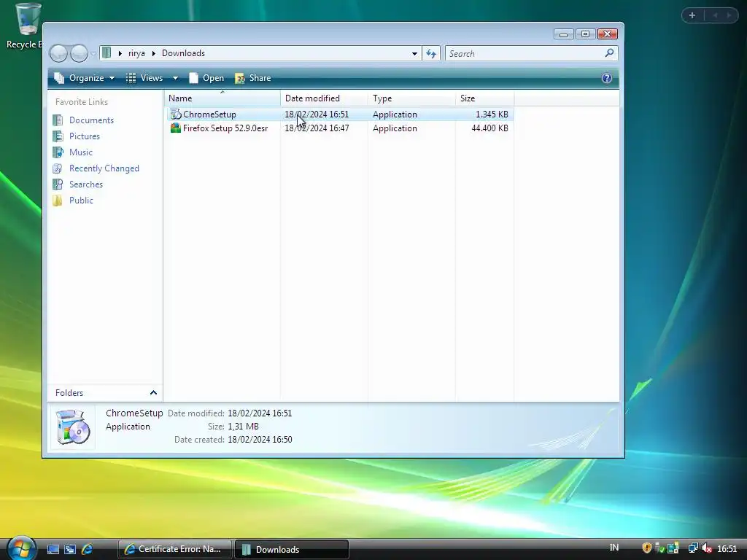
Task: Open Music favorite link
Action: pyautogui.click(x=80, y=152)
